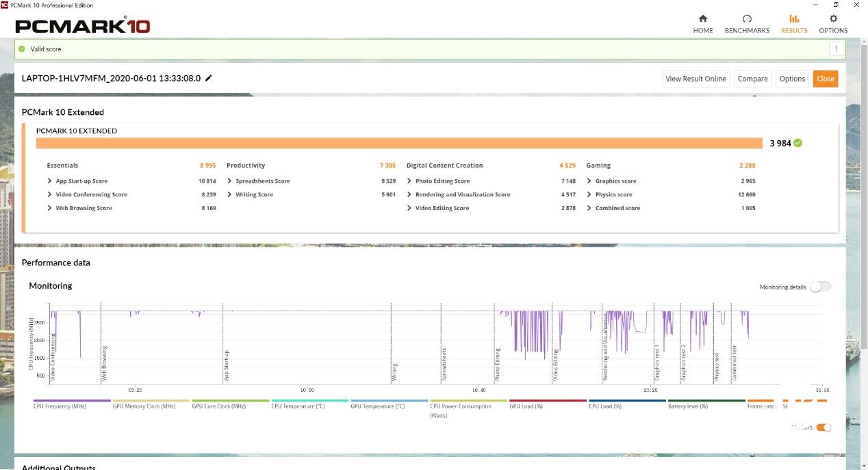This screenshot has height=470, width=868.
Task: Click the Options button beside Compare
Action: tap(792, 79)
